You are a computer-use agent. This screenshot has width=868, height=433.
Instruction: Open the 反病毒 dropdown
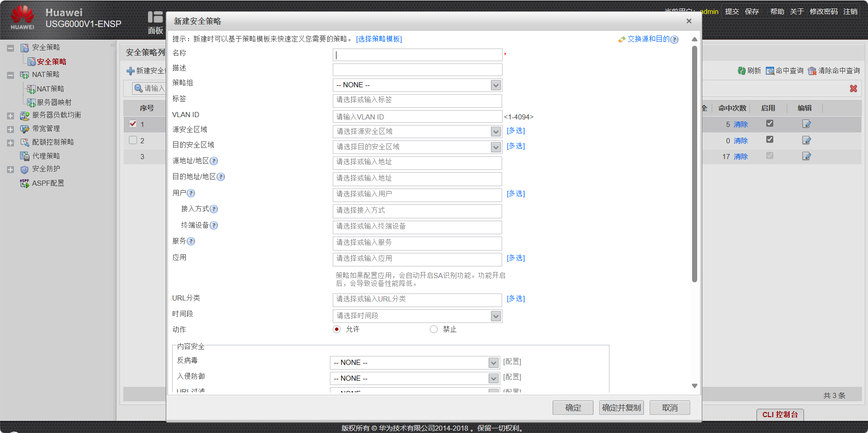[493, 363]
